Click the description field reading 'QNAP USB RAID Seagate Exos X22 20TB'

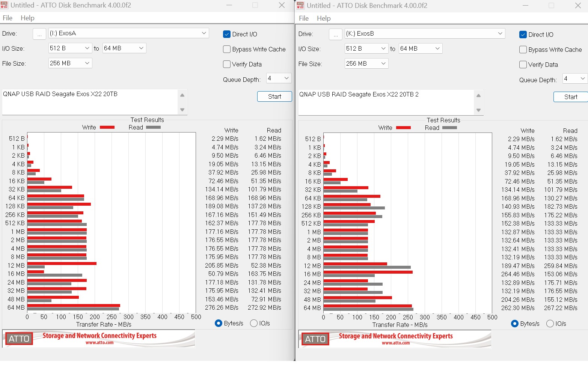[89, 102]
